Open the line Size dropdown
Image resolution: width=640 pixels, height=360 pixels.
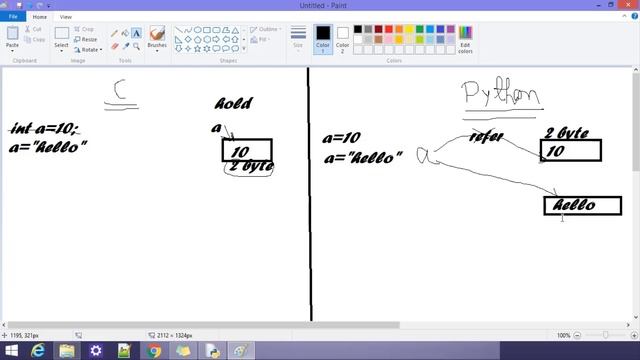298,38
